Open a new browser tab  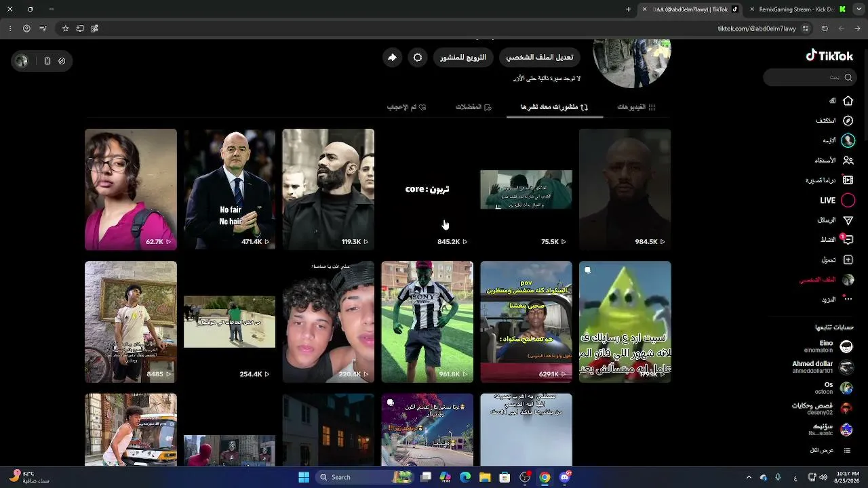tap(628, 9)
